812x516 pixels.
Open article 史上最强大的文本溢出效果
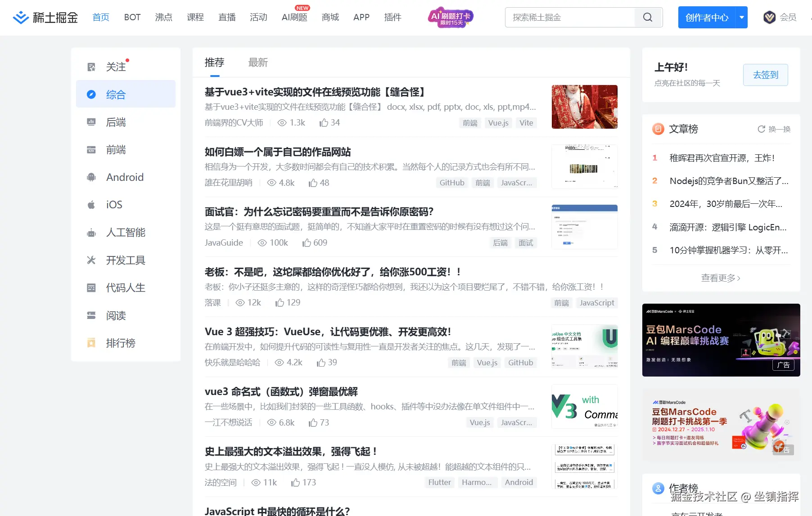(291, 452)
